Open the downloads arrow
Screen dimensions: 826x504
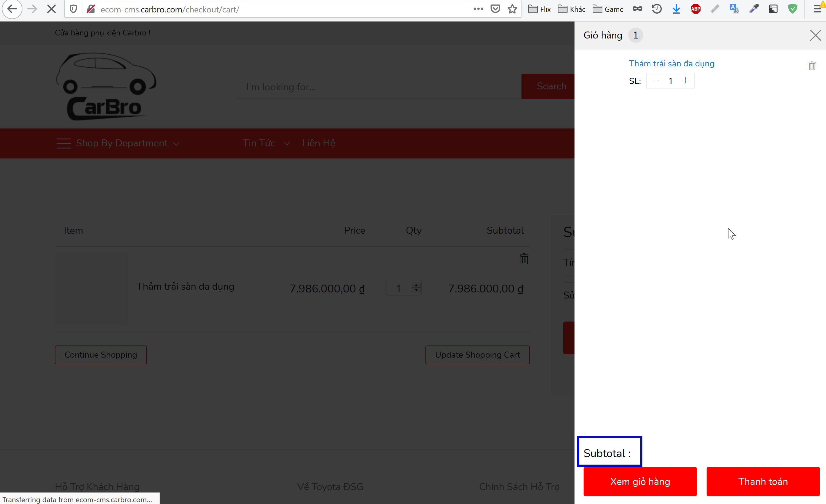point(676,9)
